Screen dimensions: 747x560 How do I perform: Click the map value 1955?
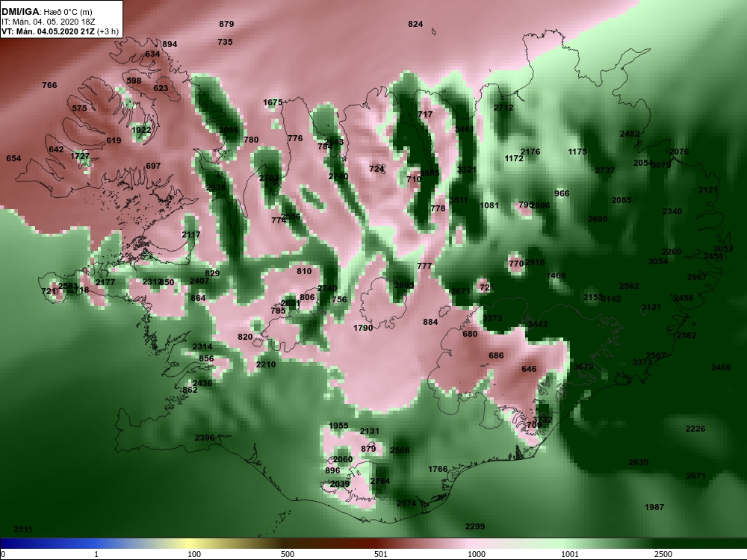pyautogui.click(x=338, y=426)
